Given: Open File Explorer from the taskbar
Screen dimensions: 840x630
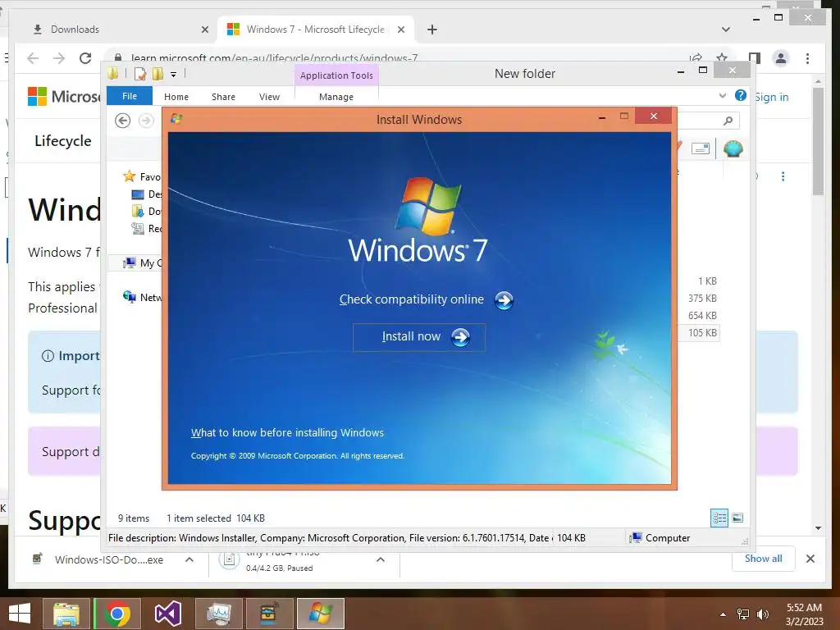Looking at the screenshot, I should pyautogui.click(x=66, y=614).
